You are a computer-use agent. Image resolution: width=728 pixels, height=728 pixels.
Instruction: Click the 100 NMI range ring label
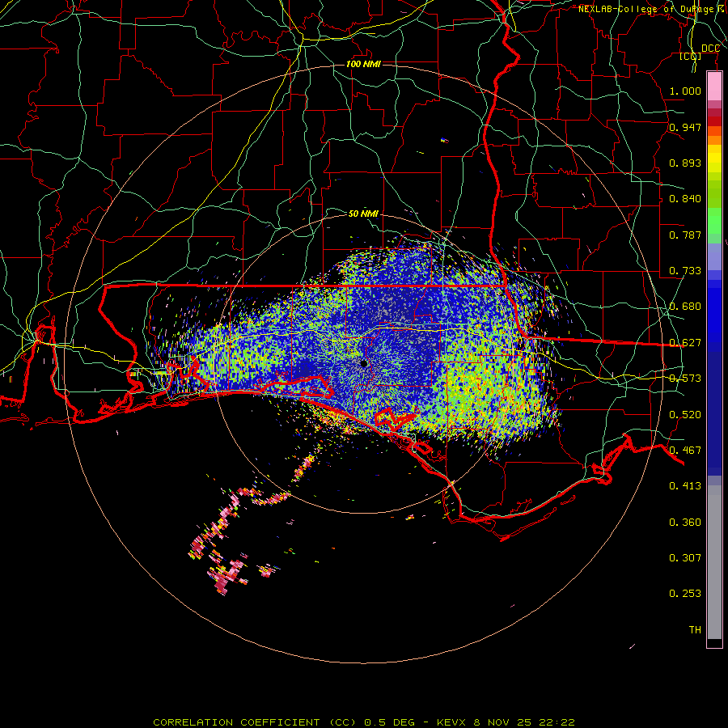[x=363, y=64]
